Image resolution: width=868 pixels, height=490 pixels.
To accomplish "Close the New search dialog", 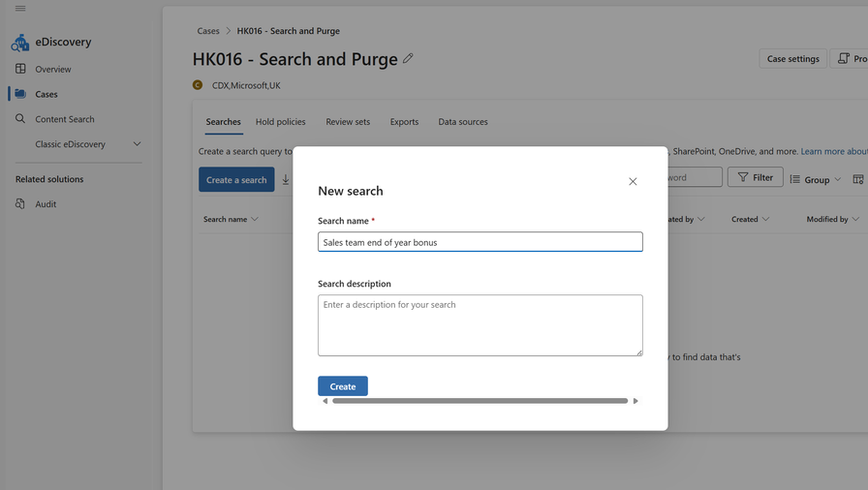I will (x=633, y=181).
